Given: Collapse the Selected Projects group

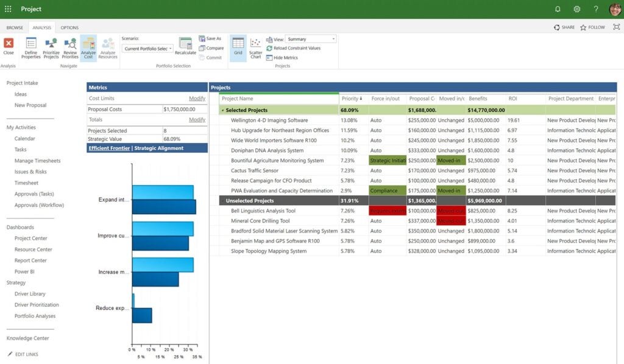Looking at the screenshot, I should (223, 110).
